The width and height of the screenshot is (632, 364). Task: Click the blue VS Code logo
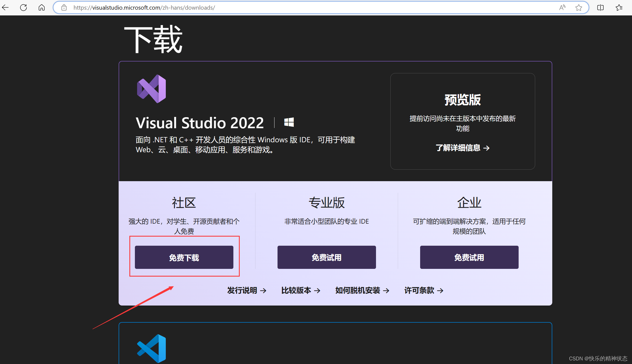[x=151, y=348]
